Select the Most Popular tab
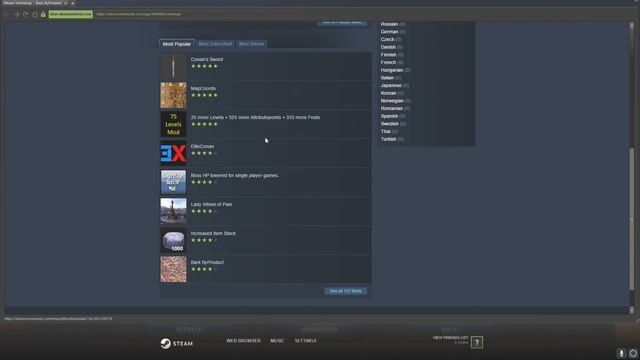The image size is (640, 360). [177, 44]
